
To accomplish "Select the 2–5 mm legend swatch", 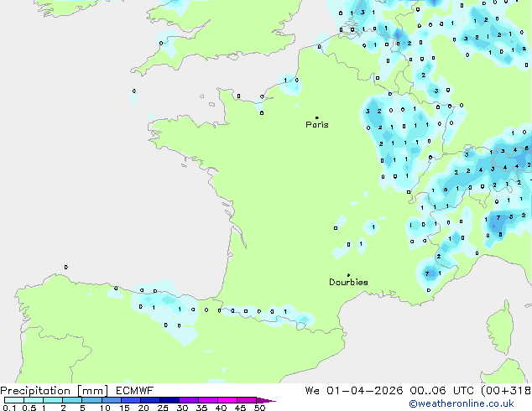I will tap(72, 400).
